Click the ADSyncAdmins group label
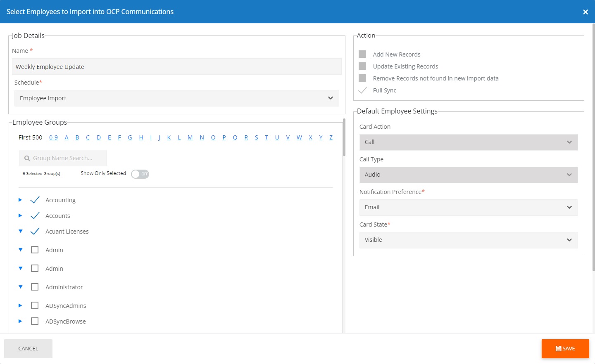Viewport: 595px width, 364px height. [66, 306]
